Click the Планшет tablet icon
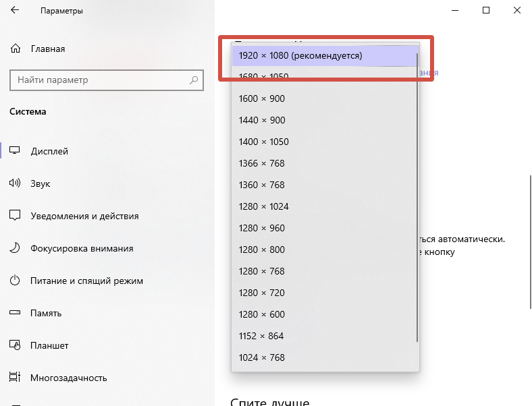 (x=15, y=345)
